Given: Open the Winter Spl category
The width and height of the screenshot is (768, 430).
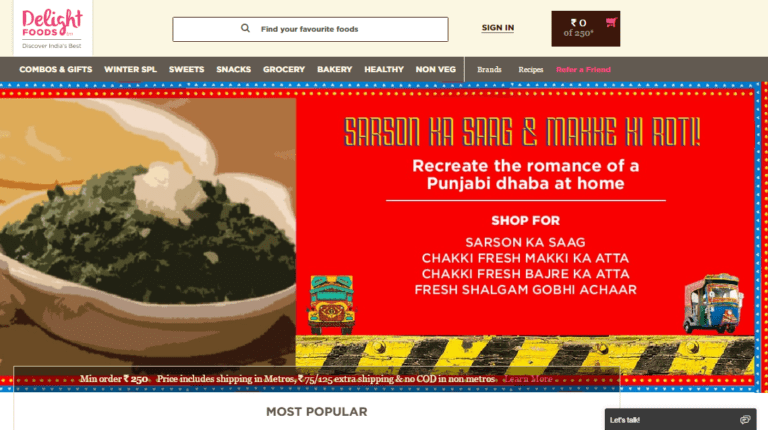Looking at the screenshot, I should point(130,70).
